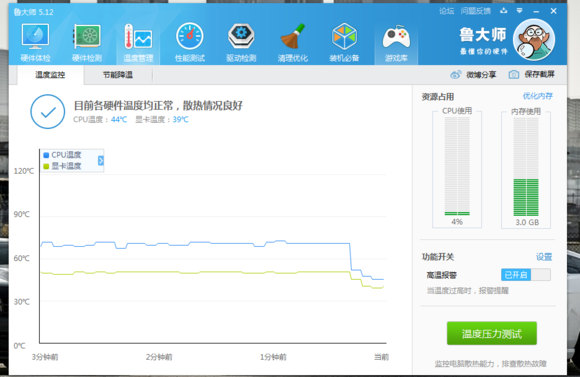Open 清理优化 broom icon
580x377 pixels.
(293, 42)
